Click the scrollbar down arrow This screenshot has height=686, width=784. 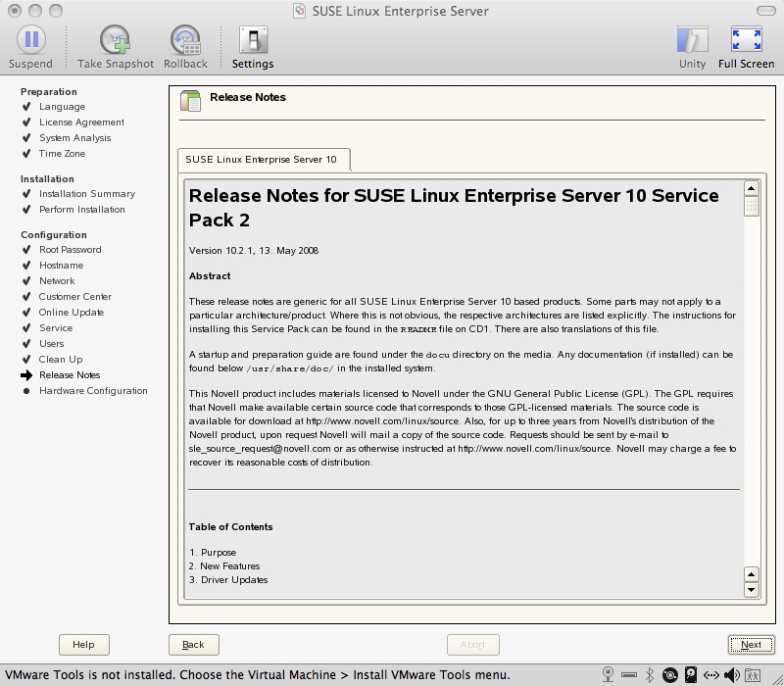(x=751, y=590)
